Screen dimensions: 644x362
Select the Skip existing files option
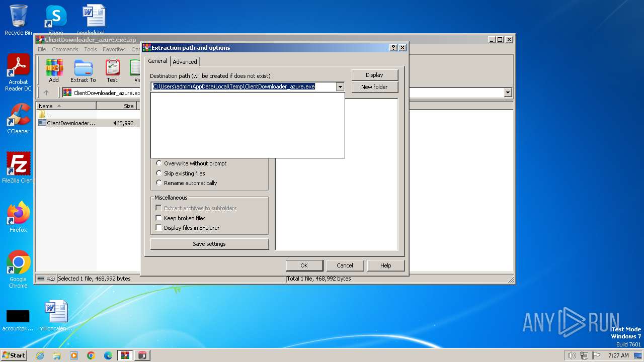[181, 173]
